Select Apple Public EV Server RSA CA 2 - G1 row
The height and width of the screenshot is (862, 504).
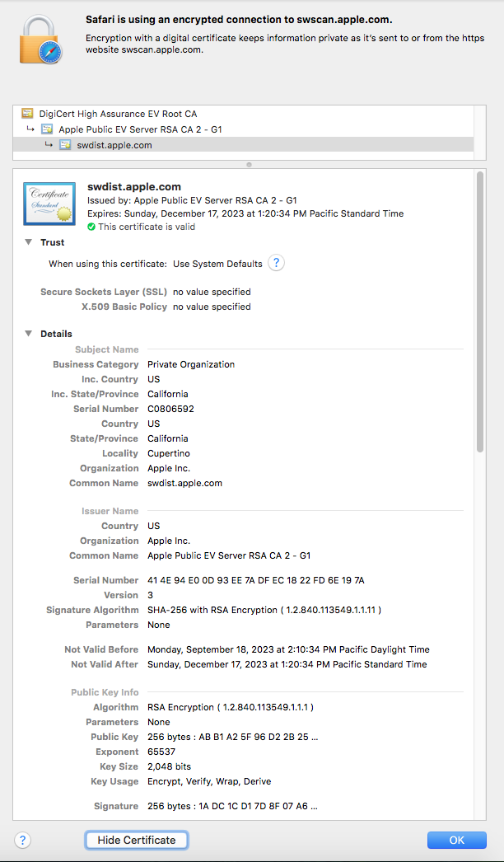pyautogui.click(x=242, y=129)
